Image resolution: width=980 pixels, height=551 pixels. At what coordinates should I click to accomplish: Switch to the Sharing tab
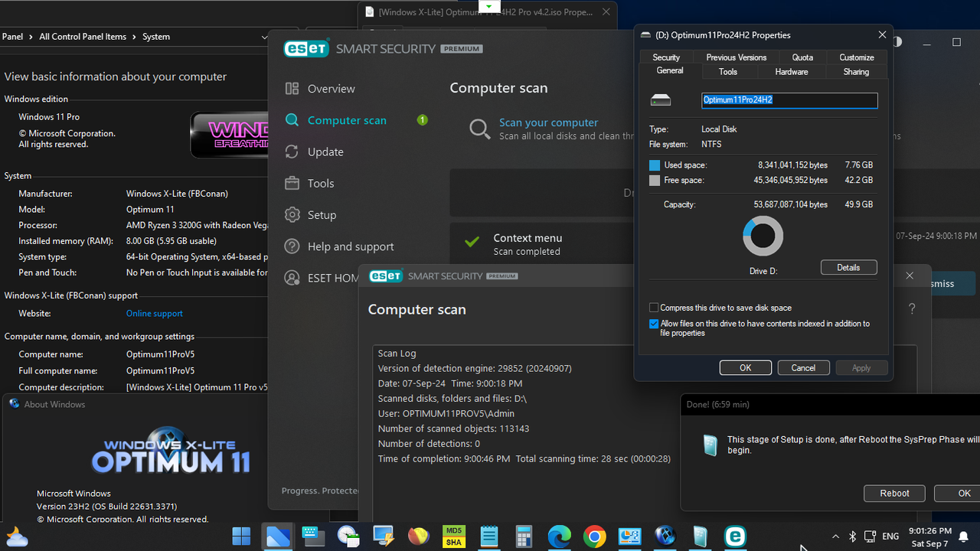pos(856,72)
